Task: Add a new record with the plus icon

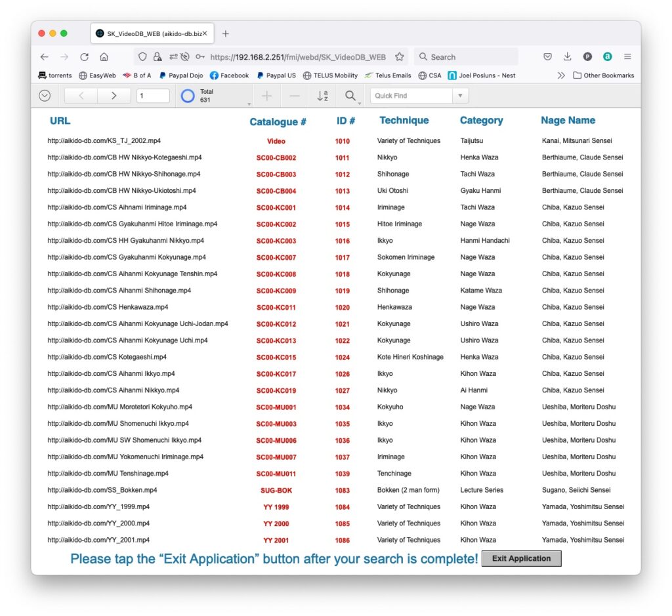Action: (x=266, y=96)
